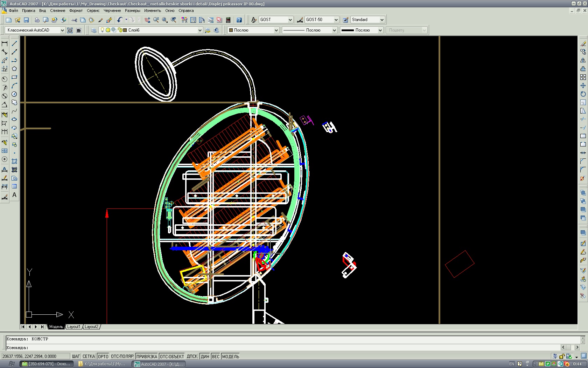Open the QuickCalc calculator
Image resolution: width=588 pixels, height=368 pixels.
point(228,20)
